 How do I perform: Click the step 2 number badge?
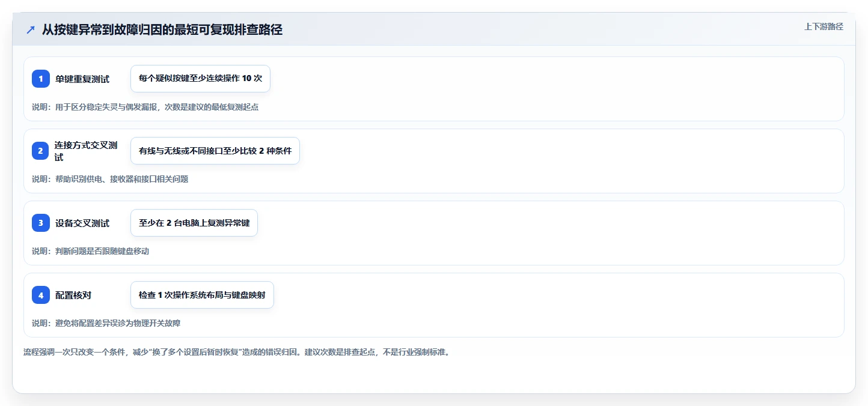(x=41, y=151)
